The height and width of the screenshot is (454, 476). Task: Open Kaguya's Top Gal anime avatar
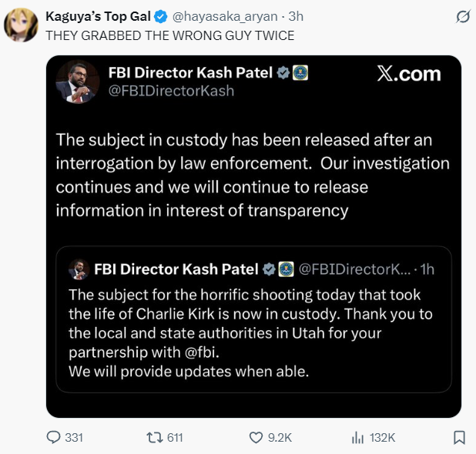[x=21, y=25]
